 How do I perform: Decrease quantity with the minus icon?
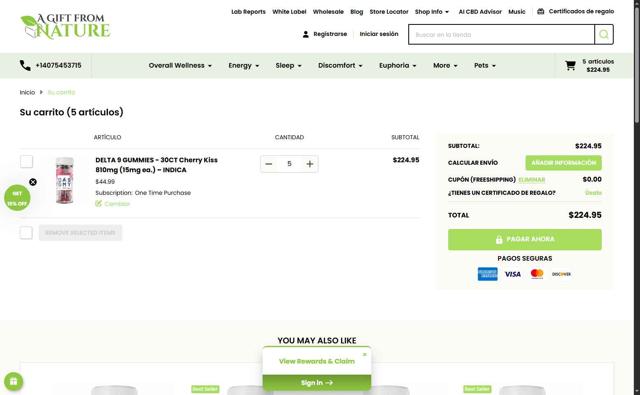pos(269,164)
